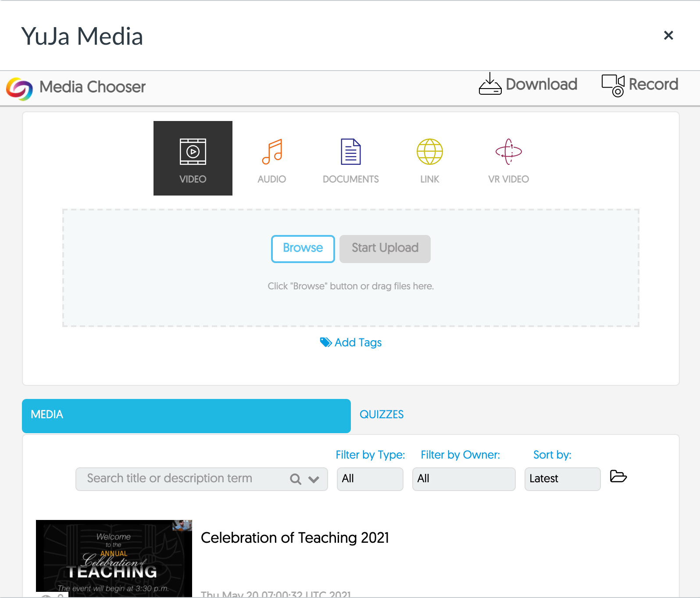Pick the LINK globe icon
Image resolution: width=700 pixels, height=598 pixels.
click(x=430, y=152)
